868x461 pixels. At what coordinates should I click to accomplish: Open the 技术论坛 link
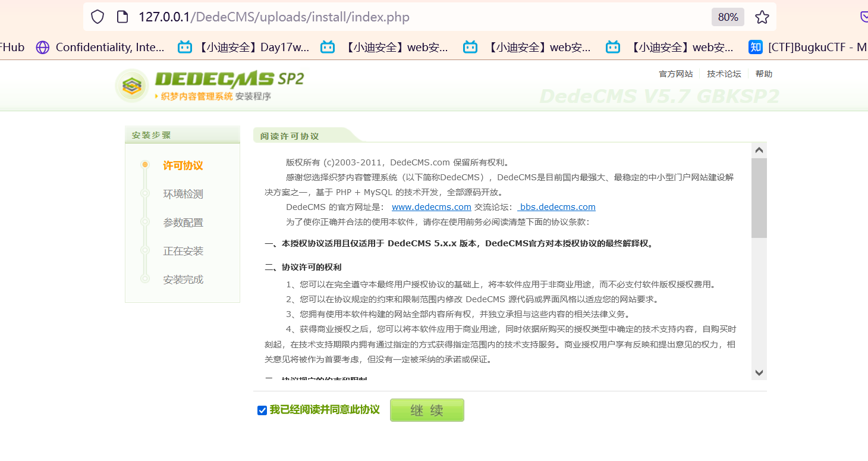click(x=724, y=74)
